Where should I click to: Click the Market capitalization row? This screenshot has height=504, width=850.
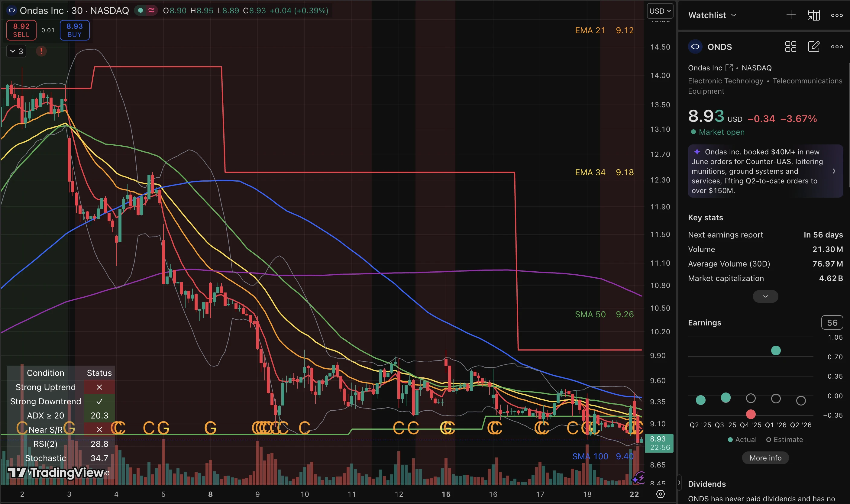coord(765,278)
